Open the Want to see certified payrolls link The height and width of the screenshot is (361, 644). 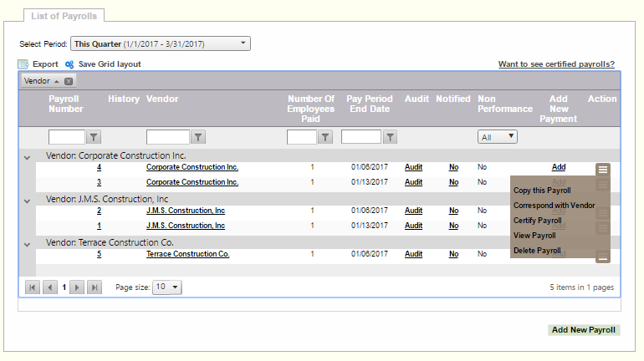pyautogui.click(x=556, y=64)
